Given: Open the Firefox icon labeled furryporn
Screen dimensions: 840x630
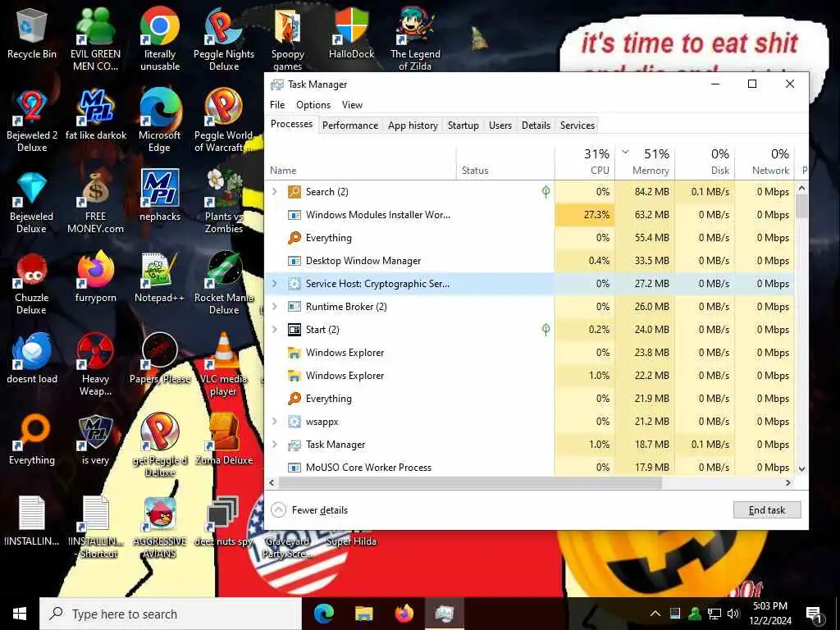Looking at the screenshot, I should point(95,277).
